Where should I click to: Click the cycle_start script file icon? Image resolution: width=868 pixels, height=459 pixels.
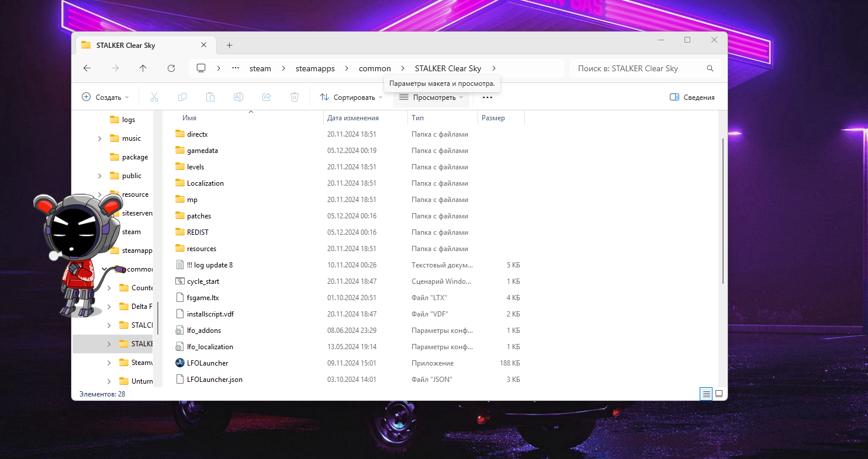(x=180, y=281)
